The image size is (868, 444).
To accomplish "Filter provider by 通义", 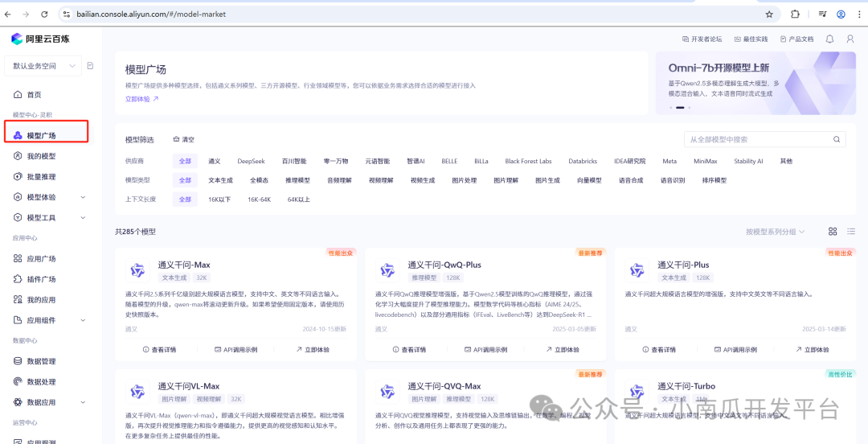I will [215, 162].
